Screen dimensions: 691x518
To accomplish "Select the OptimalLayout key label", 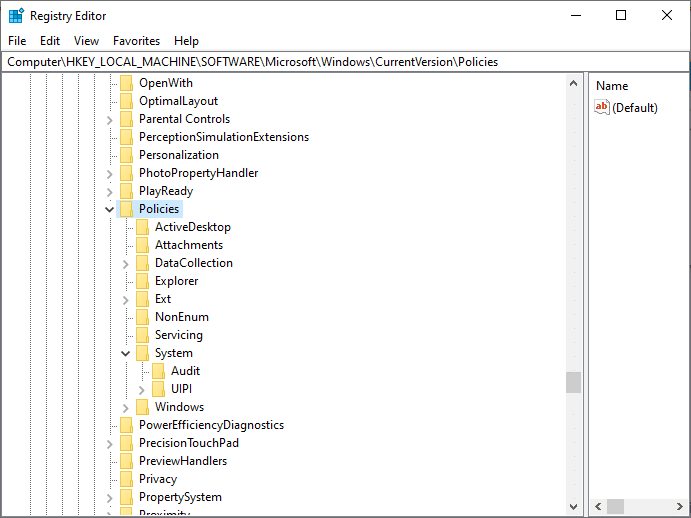I will pyautogui.click(x=178, y=101).
